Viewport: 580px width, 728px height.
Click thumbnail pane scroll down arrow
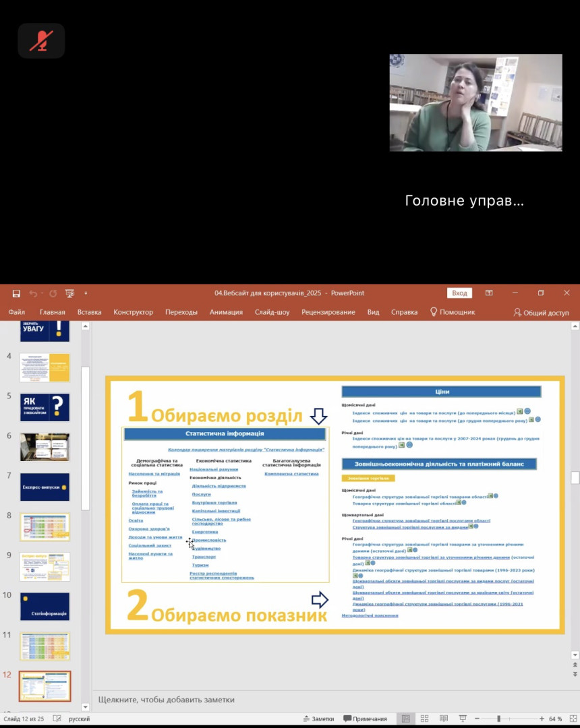[x=86, y=707]
